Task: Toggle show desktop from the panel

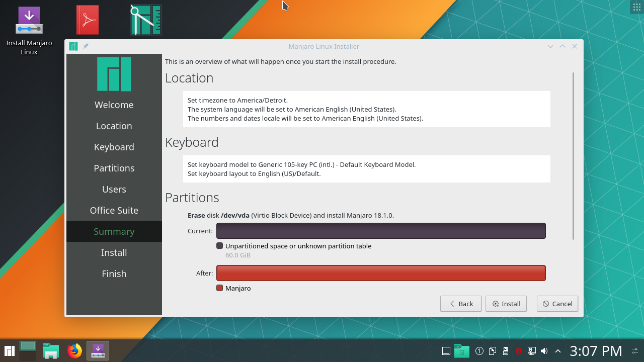Action: click(x=446, y=351)
